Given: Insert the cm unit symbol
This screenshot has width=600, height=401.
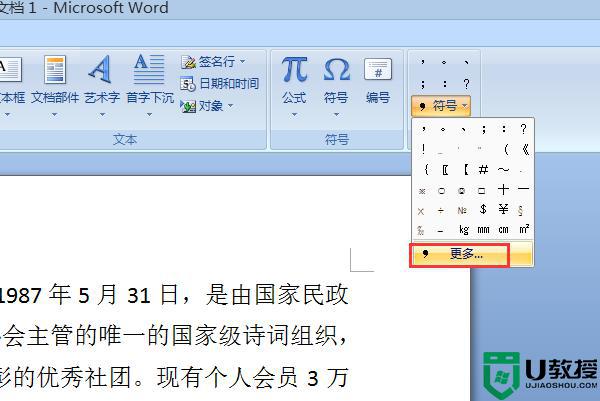Looking at the screenshot, I should click(x=503, y=230).
